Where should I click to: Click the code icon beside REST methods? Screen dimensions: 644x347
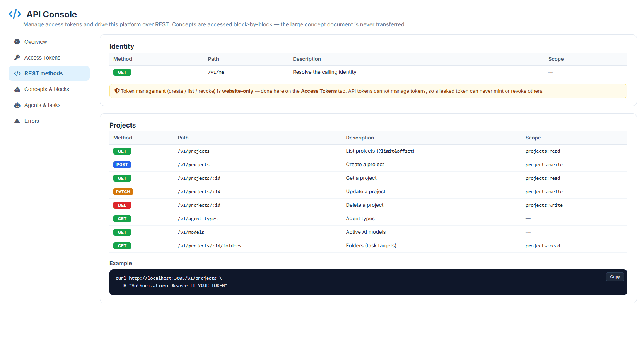17,73
